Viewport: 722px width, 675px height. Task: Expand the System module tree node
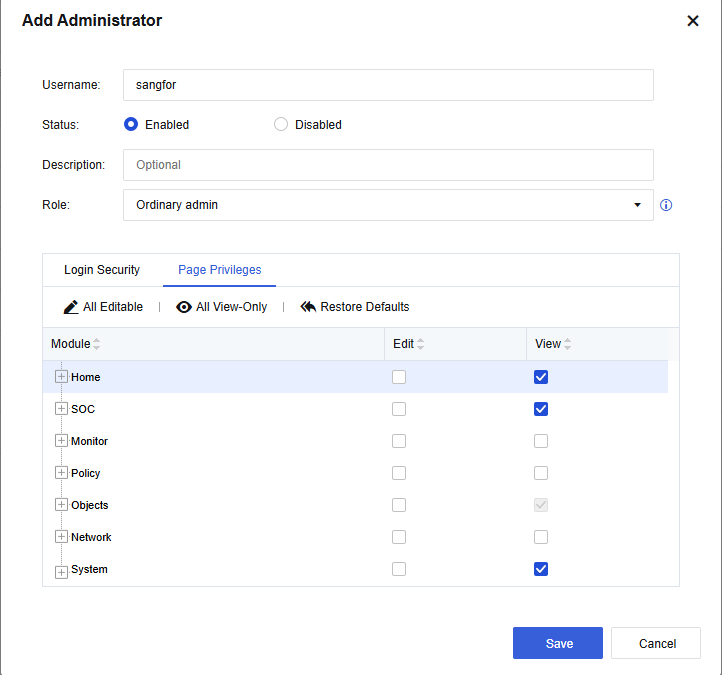pos(61,570)
